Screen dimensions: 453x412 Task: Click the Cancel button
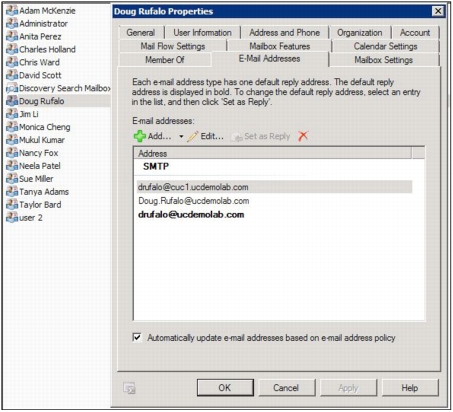[x=286, y=388]
